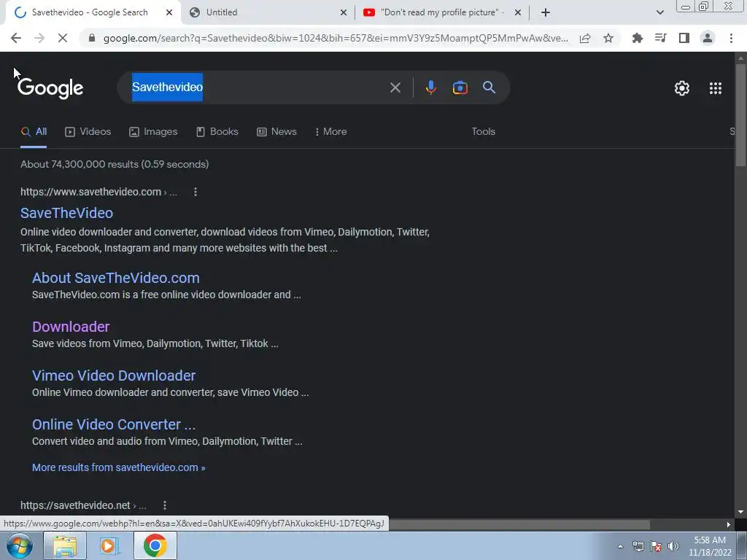Open a new tab with the plus button
The width and height of the screenshot is (747, 560).
pos(546,12)
